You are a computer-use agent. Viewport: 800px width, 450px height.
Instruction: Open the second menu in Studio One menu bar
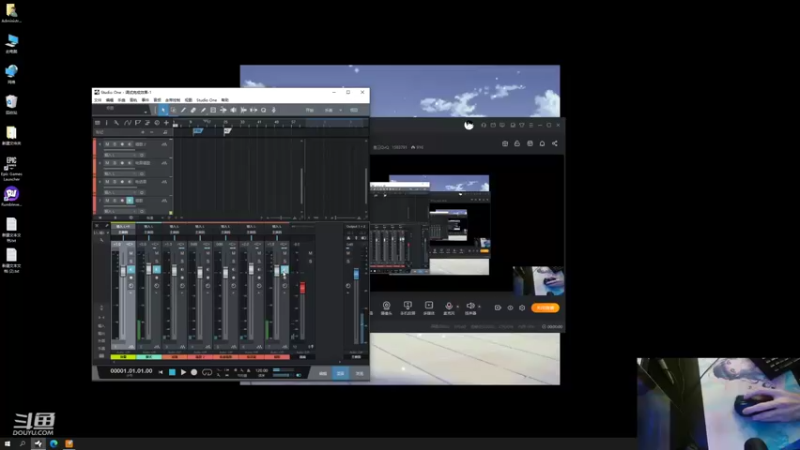pos(110,100)
